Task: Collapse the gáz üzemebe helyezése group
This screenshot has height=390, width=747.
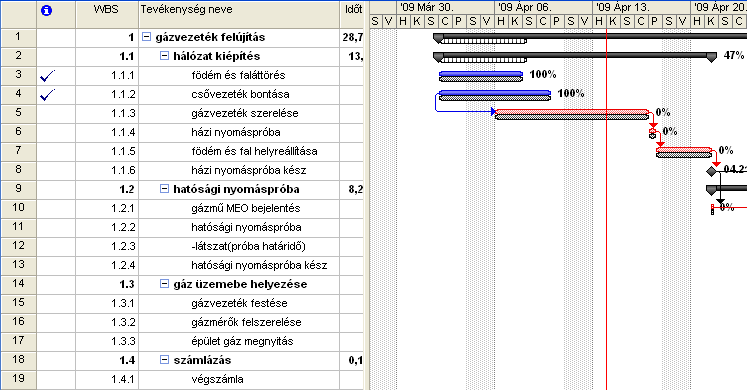Action: click(164, 284)
